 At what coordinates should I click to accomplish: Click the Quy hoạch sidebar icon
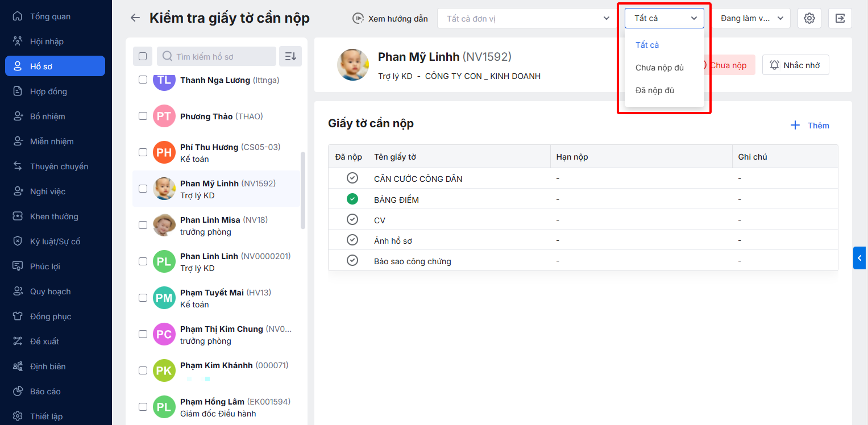coord(18,291)
